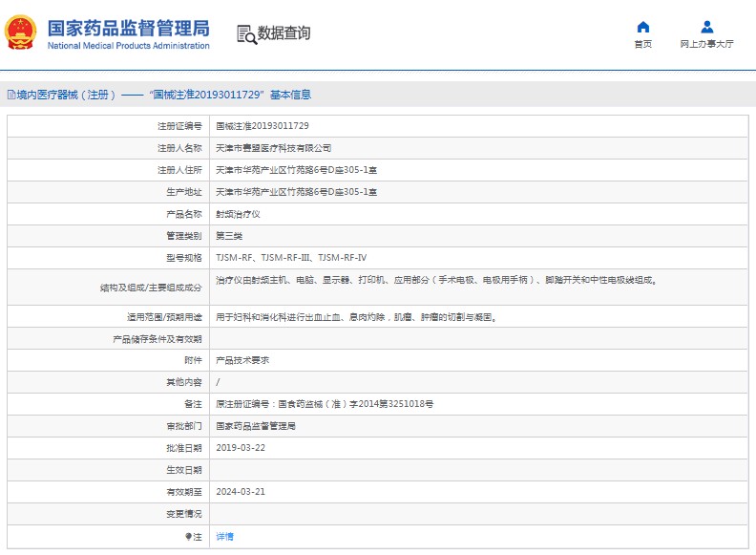Click National Medical Products Administration subtitle
756x555 pixels.
[128, 45]
